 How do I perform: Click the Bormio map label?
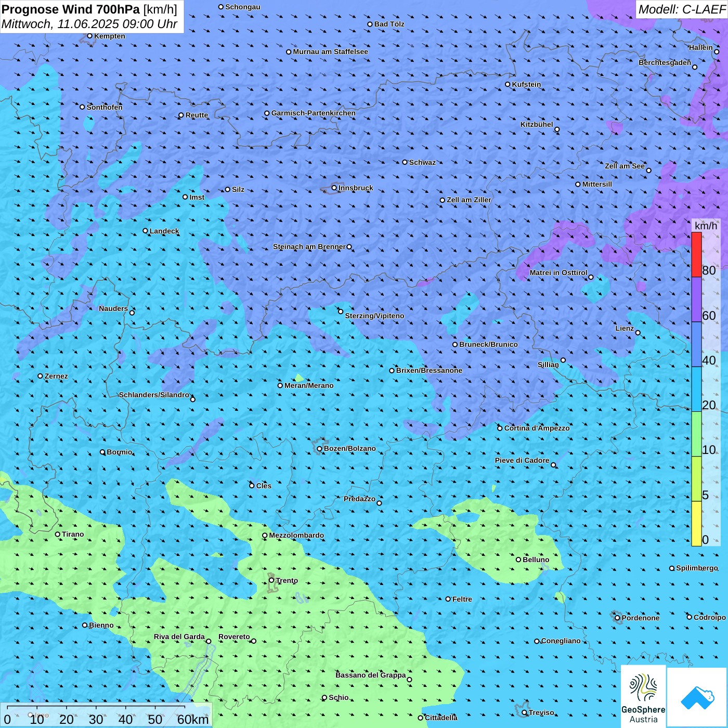(119, 452)
